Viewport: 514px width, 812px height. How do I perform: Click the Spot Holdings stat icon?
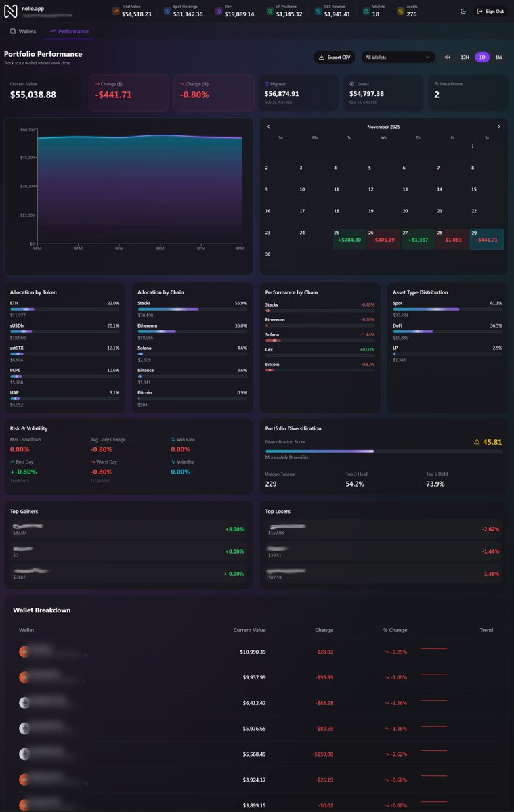tap(167, 11)
